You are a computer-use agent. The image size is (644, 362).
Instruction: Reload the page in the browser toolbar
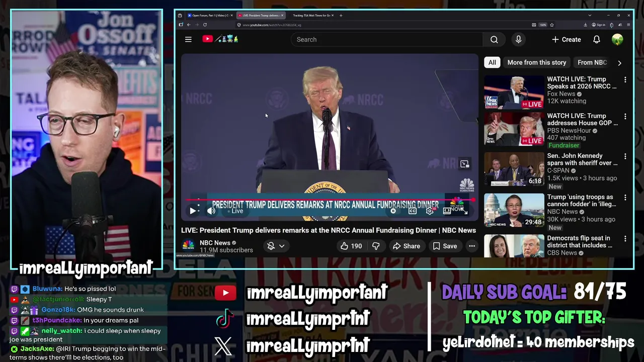pyautogui.click(x=205, y=25)
